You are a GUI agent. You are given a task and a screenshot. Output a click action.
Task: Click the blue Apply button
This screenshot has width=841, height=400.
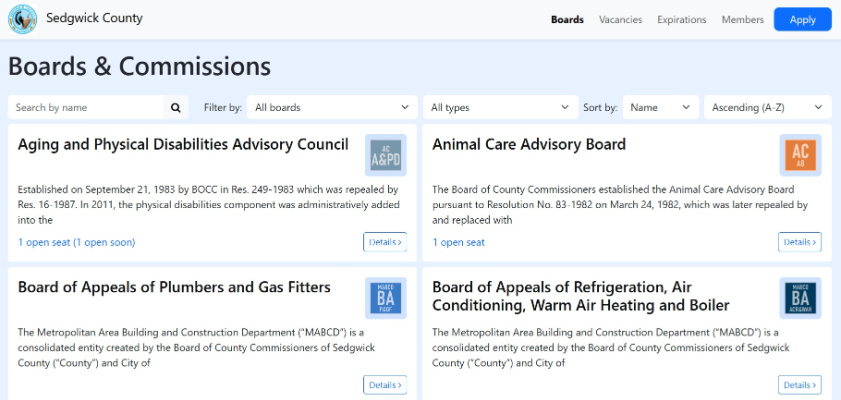(x=802, y=20)
